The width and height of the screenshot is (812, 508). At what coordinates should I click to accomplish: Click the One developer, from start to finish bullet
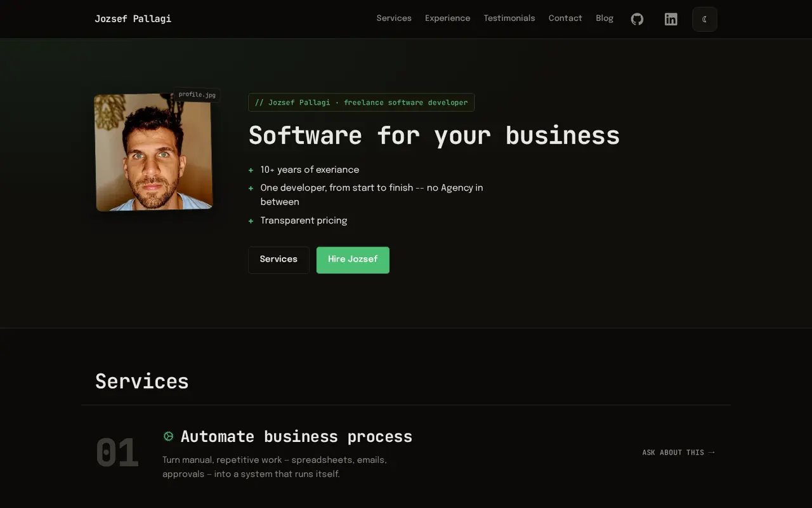pos(372,195)
